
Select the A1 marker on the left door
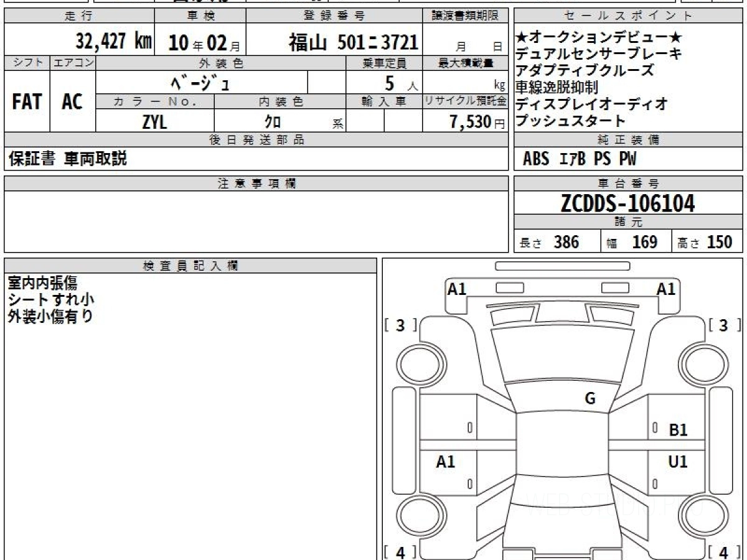[446, 462]
